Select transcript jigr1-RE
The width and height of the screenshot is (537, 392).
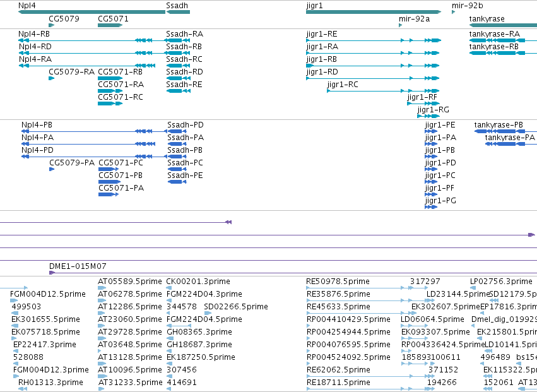pos(374,40)
